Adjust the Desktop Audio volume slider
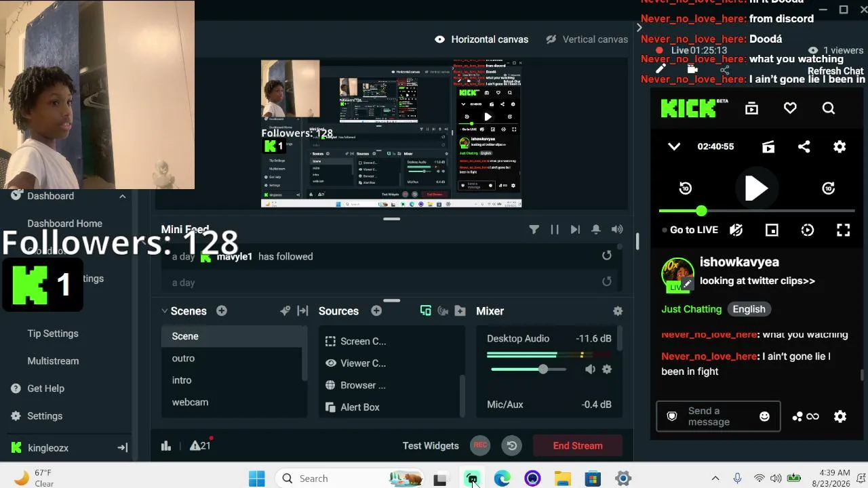 point(528,369)
